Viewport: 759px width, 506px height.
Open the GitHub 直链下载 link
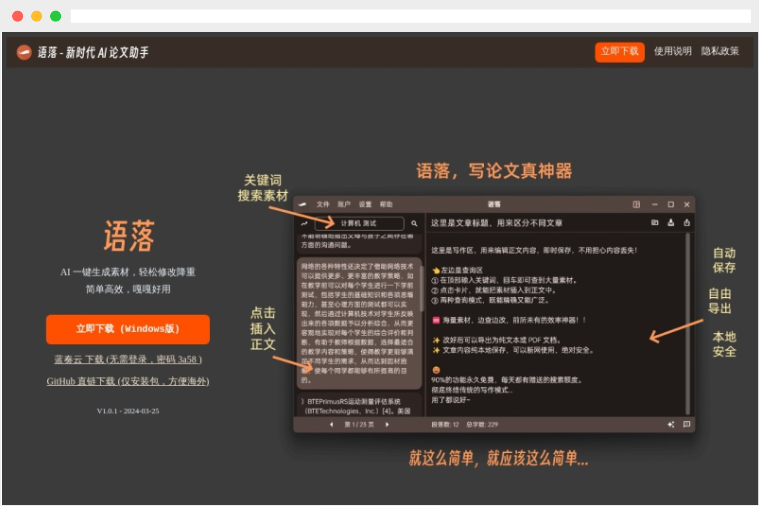127,381
